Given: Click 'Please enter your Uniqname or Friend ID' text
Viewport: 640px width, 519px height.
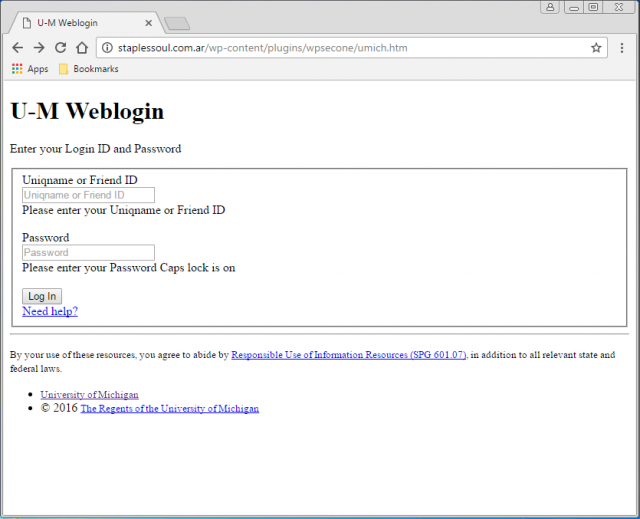Looking at the screenshot, I should coord(124,210).
